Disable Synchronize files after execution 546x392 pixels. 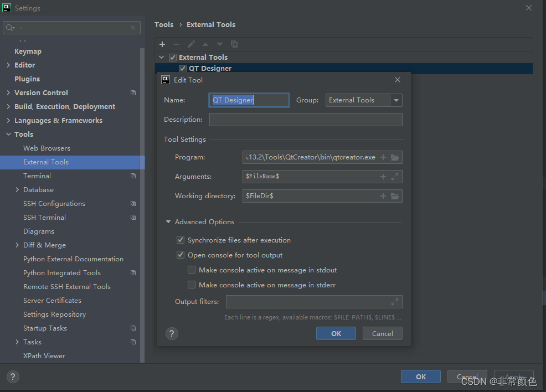pyautogui.click(x=181, y=240)
